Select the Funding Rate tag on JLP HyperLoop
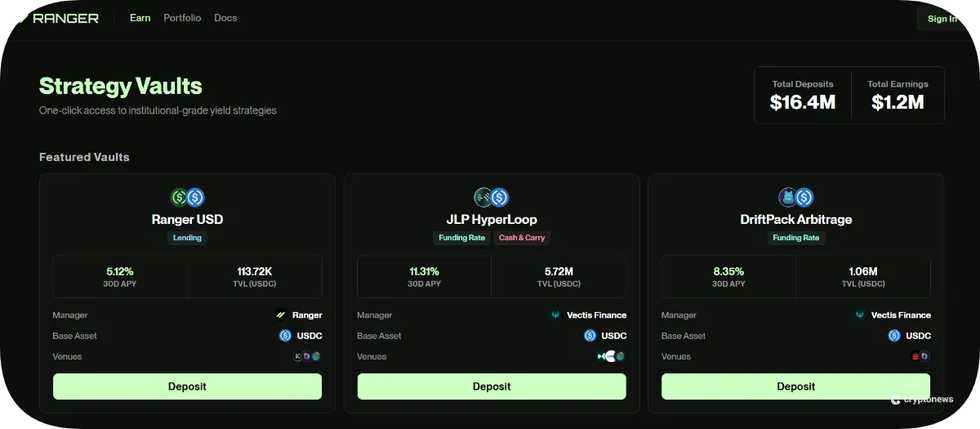This screenshot has height=429, width=980. 461,238
